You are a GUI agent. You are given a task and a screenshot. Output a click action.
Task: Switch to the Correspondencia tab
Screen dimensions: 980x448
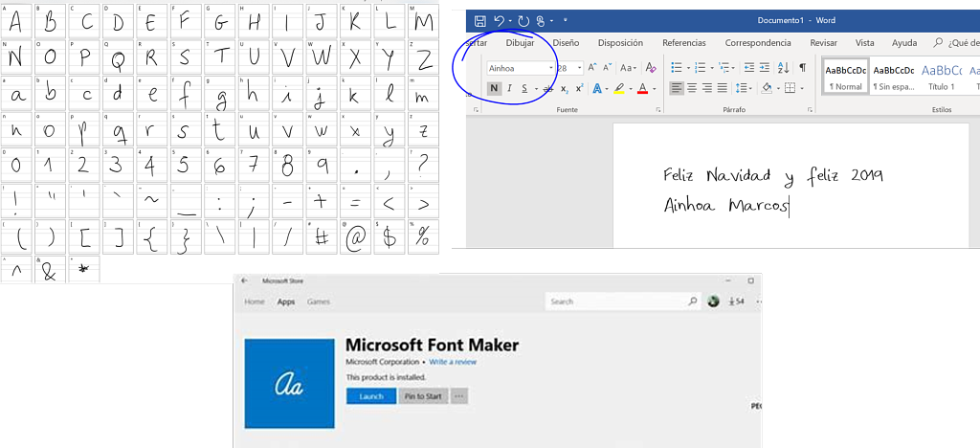758,43
